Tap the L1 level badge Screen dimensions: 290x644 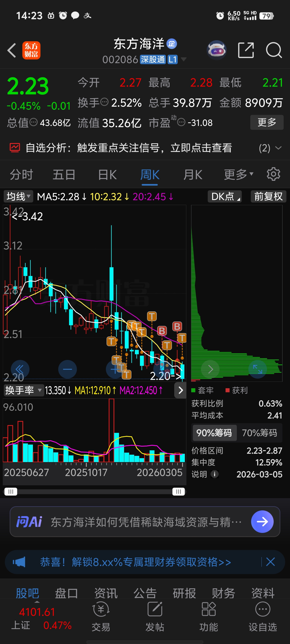tap(172, 60)
